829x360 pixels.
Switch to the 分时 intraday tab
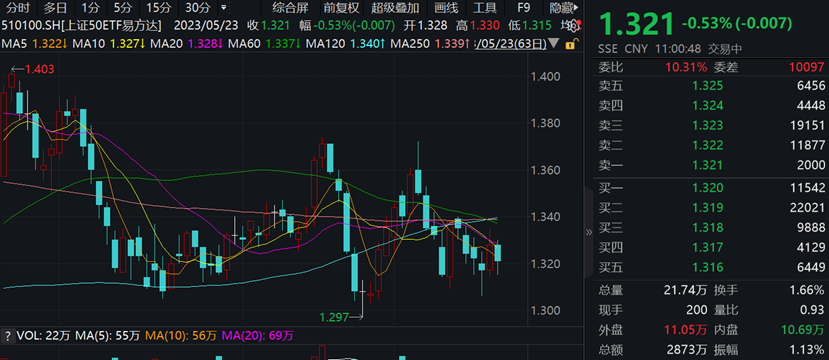tap(19, 8)
